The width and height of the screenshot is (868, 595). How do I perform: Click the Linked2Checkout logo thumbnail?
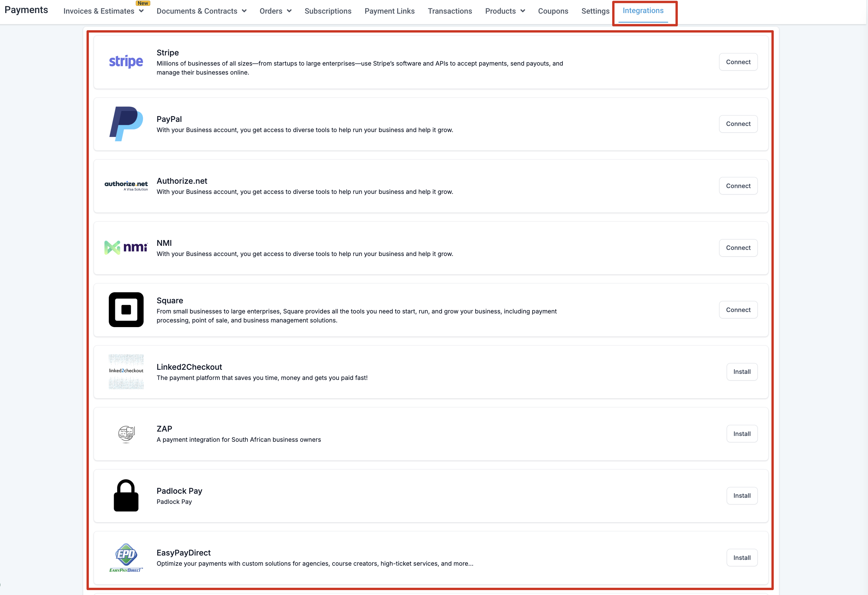click(x=126, y=371)
